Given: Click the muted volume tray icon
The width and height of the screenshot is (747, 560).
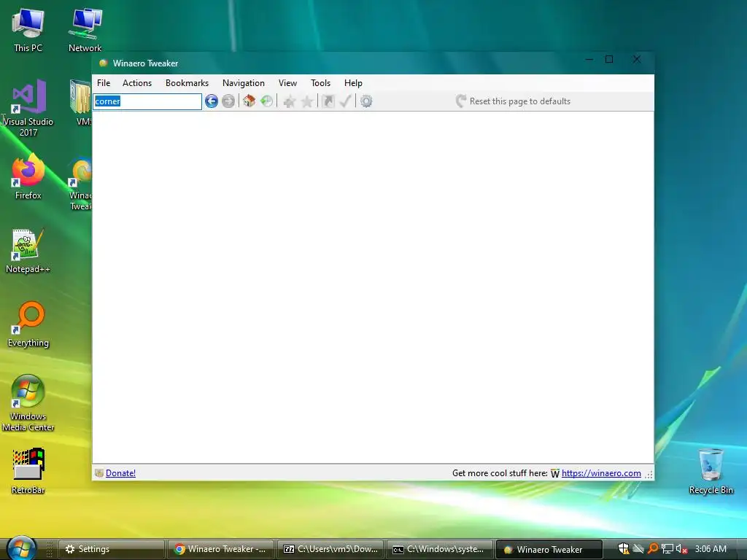Looking at the screenshot, I should coord(681,548).
